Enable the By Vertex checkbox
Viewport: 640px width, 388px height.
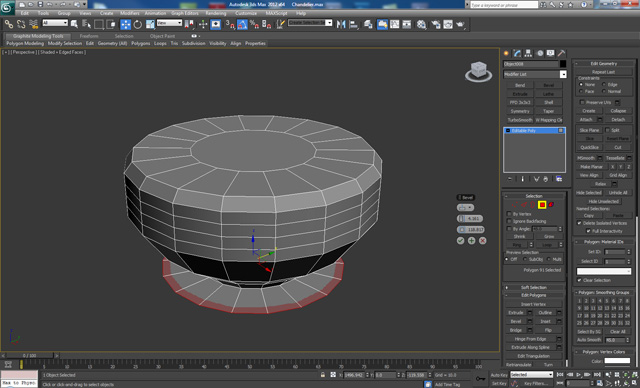(x=509, y=214)
